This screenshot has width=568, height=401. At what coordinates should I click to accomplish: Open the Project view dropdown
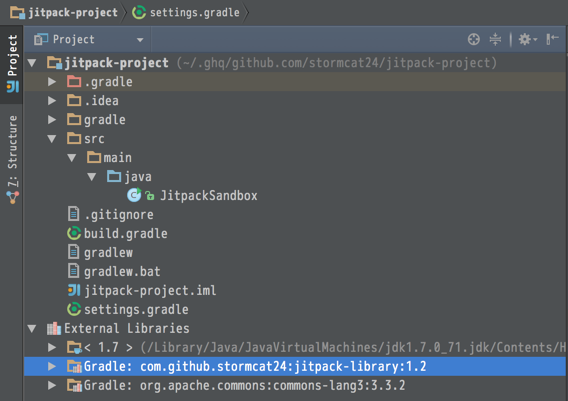click(x=89, y=39)
